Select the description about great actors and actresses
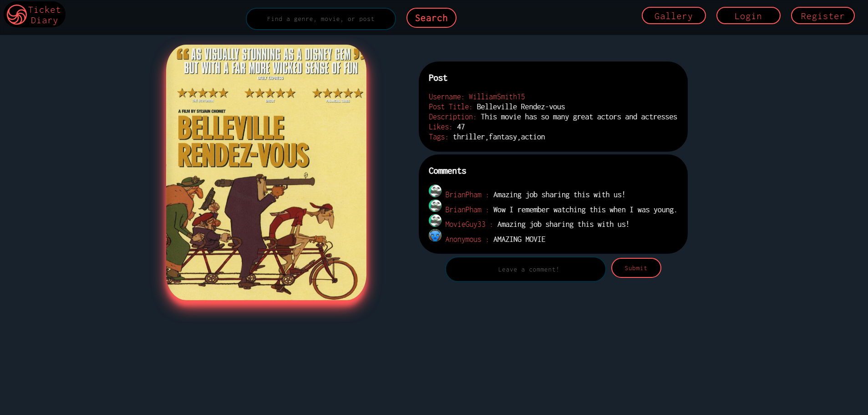 [x=579, y=117]
